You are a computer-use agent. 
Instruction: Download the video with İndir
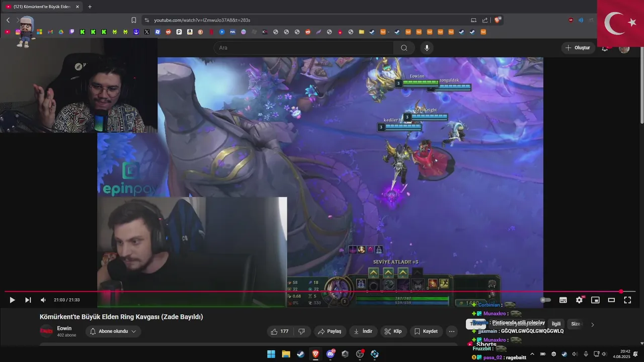click(x=363, y=331)
